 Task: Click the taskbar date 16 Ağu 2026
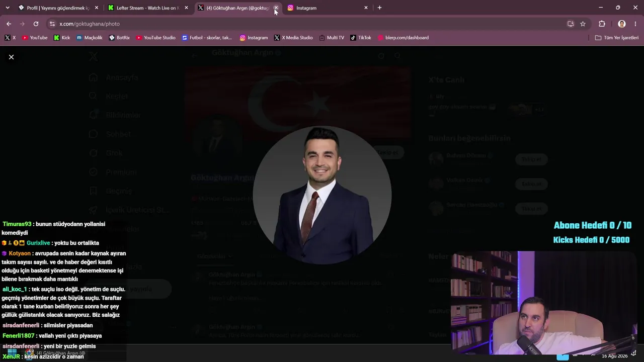coord(614,356)
